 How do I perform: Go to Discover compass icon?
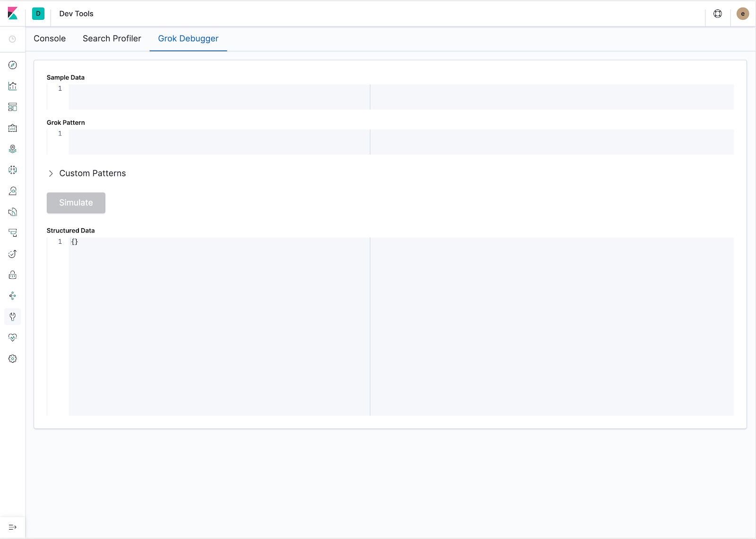pyautogui.click(x=13, y=65)
